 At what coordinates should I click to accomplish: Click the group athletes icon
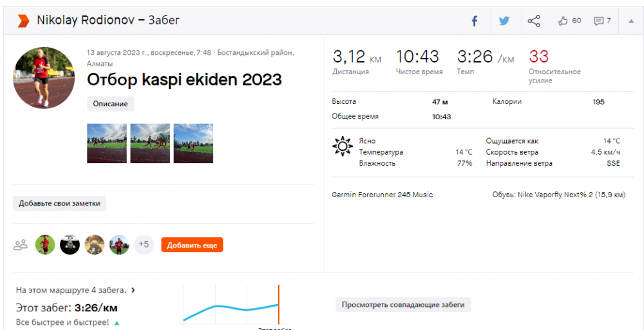coord(21,245)
